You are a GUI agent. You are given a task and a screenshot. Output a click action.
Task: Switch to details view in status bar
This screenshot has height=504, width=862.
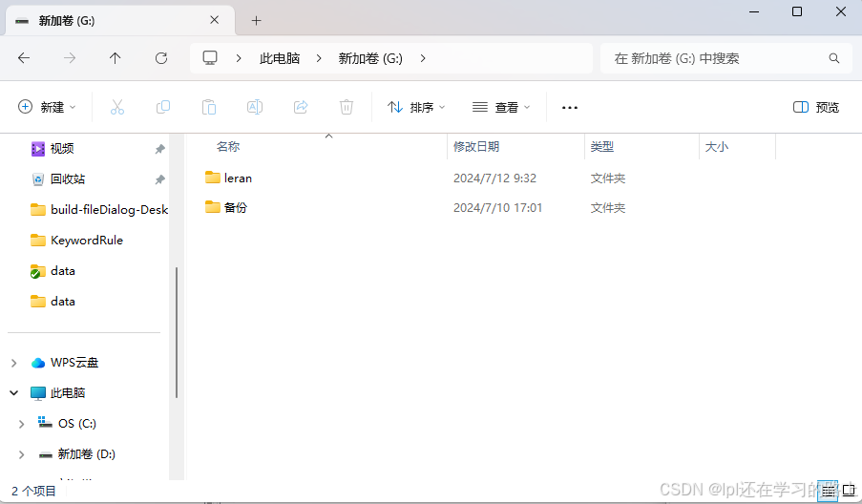tap(828, 491)
